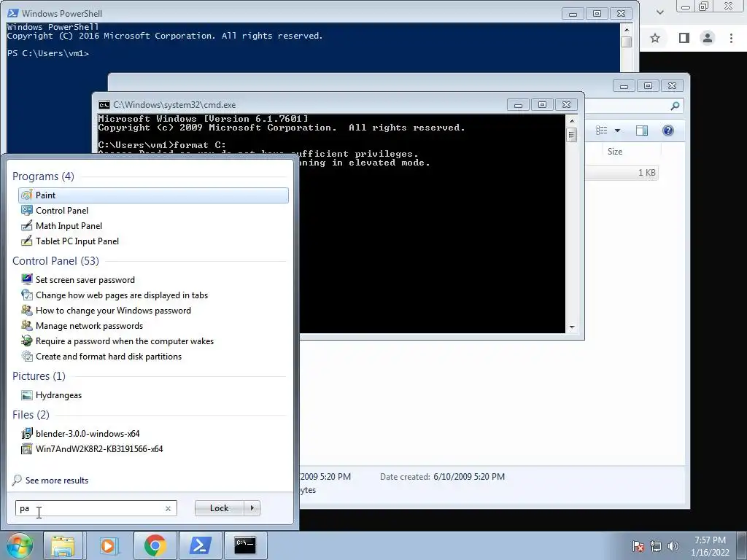Toggle the Chrome side panel

coord(684,38)
